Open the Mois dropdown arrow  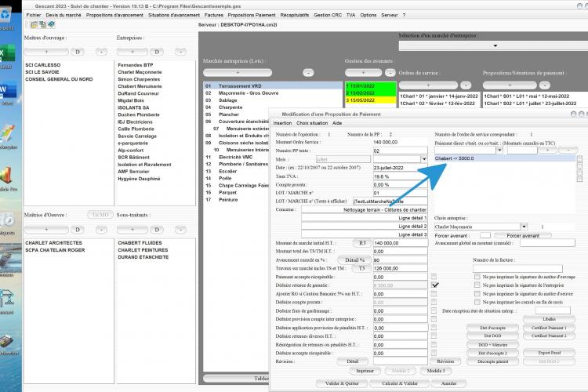(x=423, y=159)
